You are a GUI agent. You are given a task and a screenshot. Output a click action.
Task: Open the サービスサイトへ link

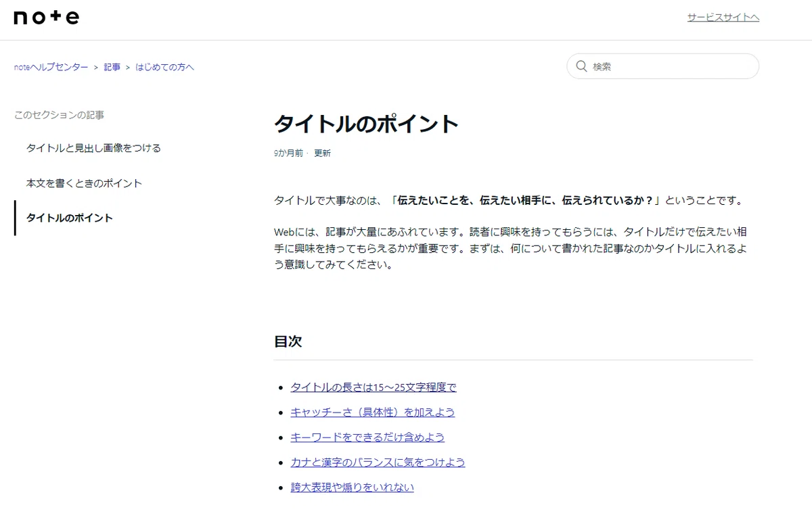pos(723,18)
